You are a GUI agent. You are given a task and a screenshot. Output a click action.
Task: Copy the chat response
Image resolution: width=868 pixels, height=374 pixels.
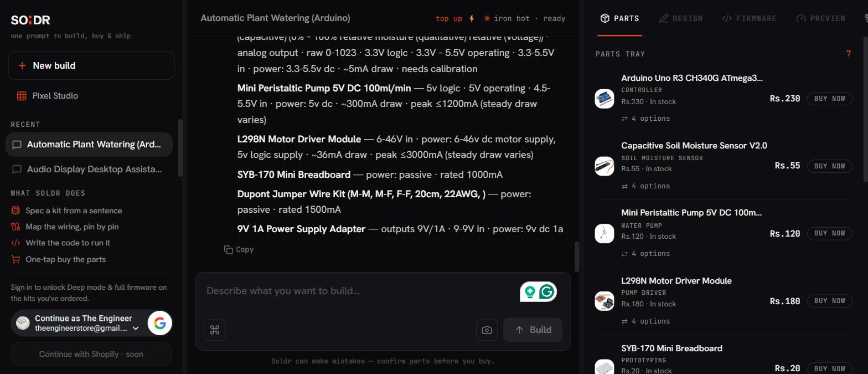[x=239, y=250]
